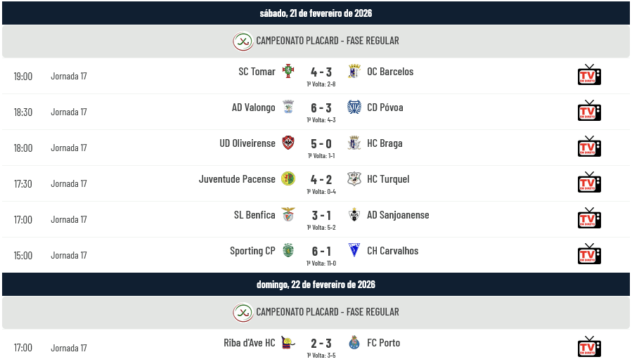
Task: Open TV stream for Riba d'Ave match
Action: [x=589, y=346]
